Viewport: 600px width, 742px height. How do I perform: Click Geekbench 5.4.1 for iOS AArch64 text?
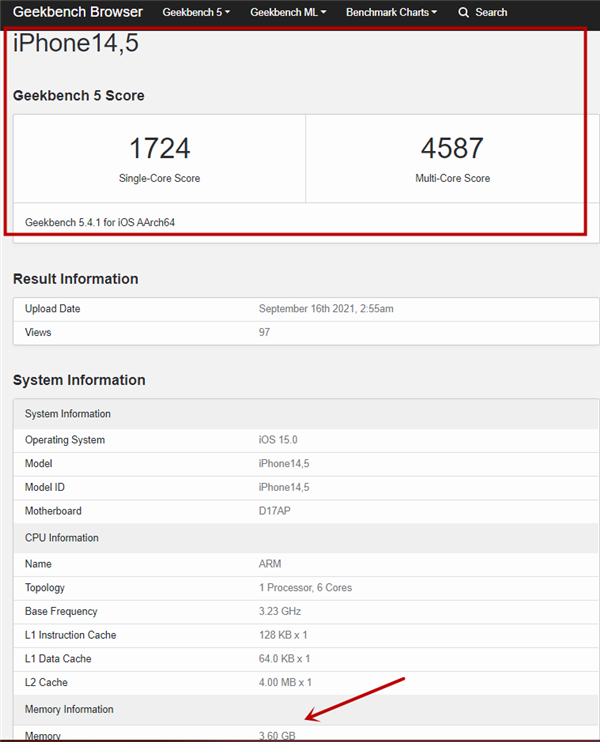coord(100,222)
